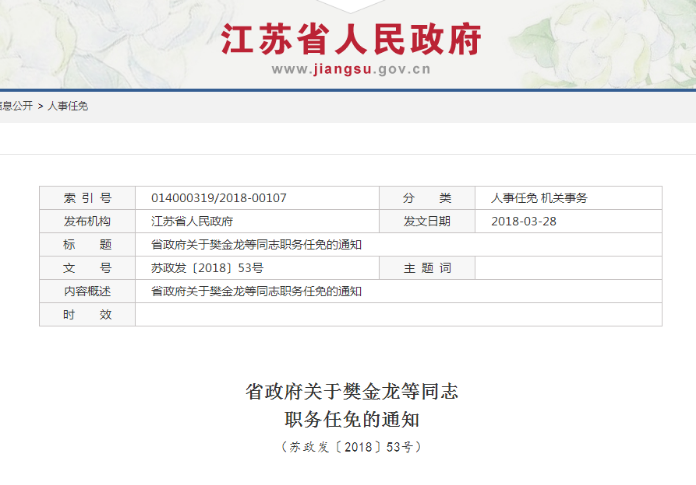
Task: Click the 文号 label cell
Action: tap(87, 268)
